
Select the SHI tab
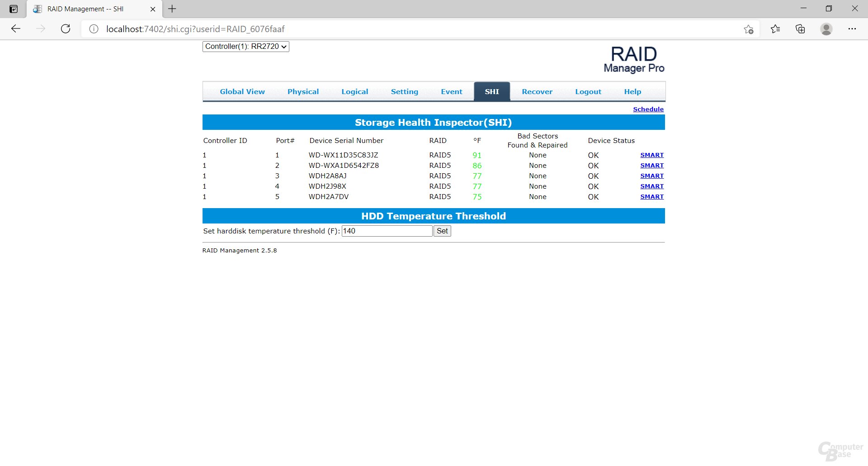click(x=492, y=91)
